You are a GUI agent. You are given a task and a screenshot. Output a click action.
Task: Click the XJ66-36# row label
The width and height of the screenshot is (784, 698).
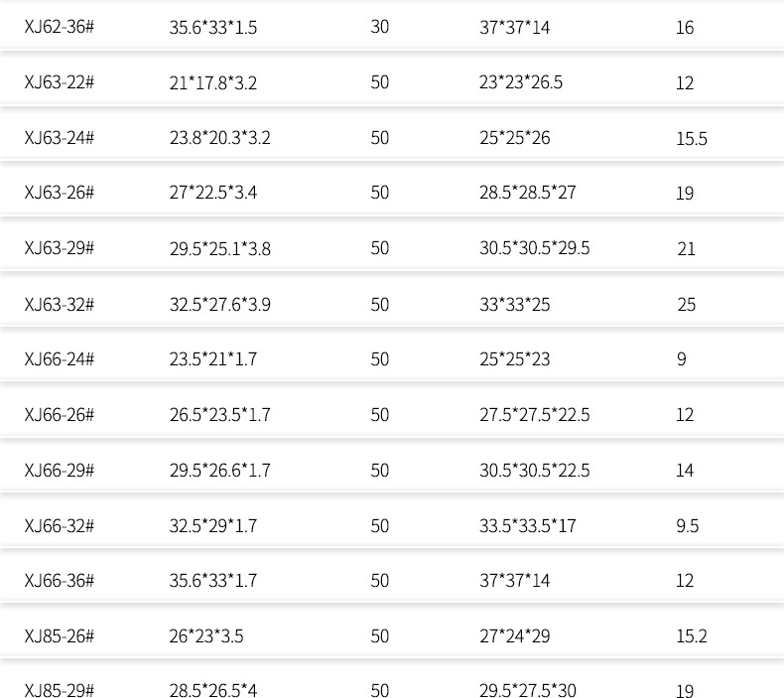[60, 581]
